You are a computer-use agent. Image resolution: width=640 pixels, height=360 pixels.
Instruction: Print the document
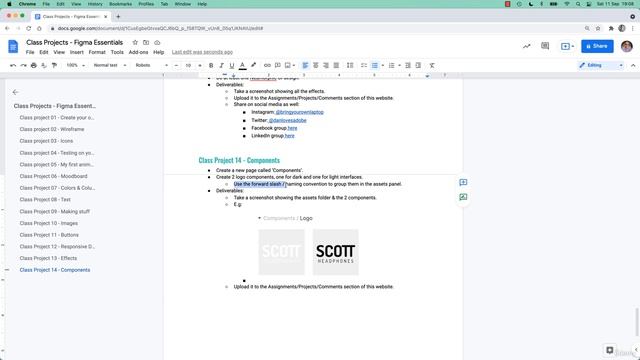(33, 65)
